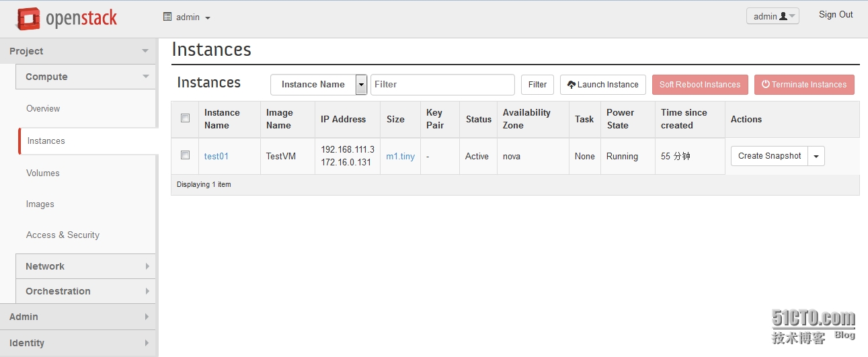The width and height of the screenshot is (868, 357).
Task: Expand the Identity panel
Action: pos(79,343)
